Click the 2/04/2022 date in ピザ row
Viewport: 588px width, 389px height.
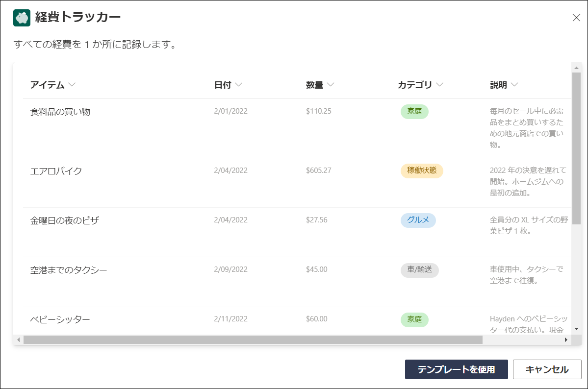click(230, 219)
